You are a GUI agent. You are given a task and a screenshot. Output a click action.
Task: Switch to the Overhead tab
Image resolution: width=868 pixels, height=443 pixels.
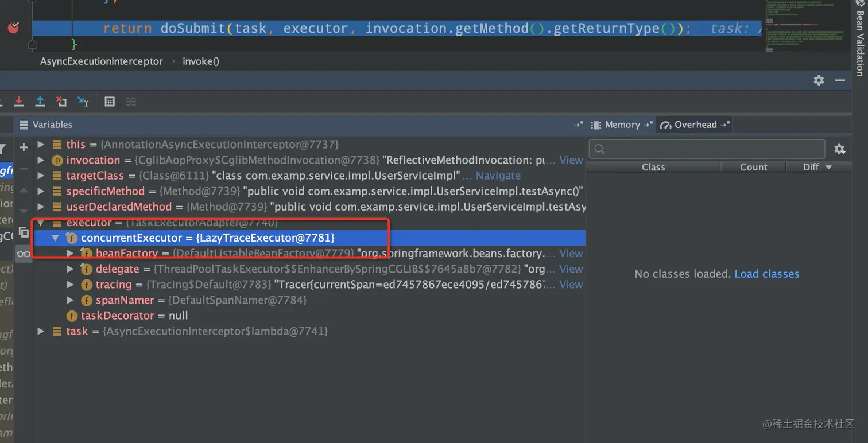click(x=695, y=125)
